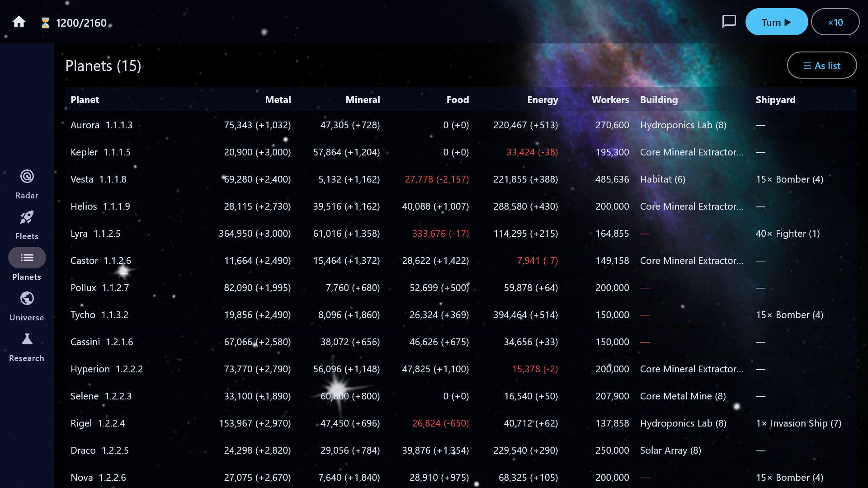The height and width of the screenshot is (488, 868).
Task: Click Aurora's Hydroponics Lab (8) building
Action: pyautogui.click(x=683, y=125)
